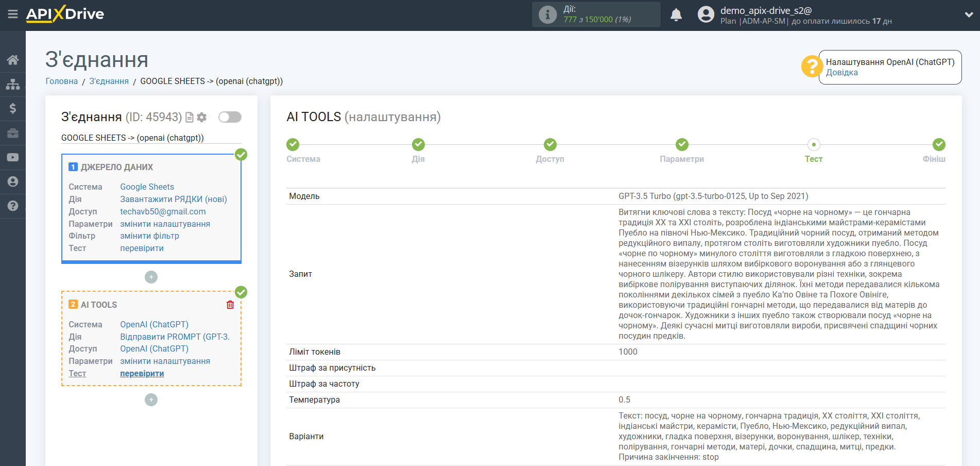The image size is (980, 466).
Task: Click the actions info icon
Action: click(547, 14)
